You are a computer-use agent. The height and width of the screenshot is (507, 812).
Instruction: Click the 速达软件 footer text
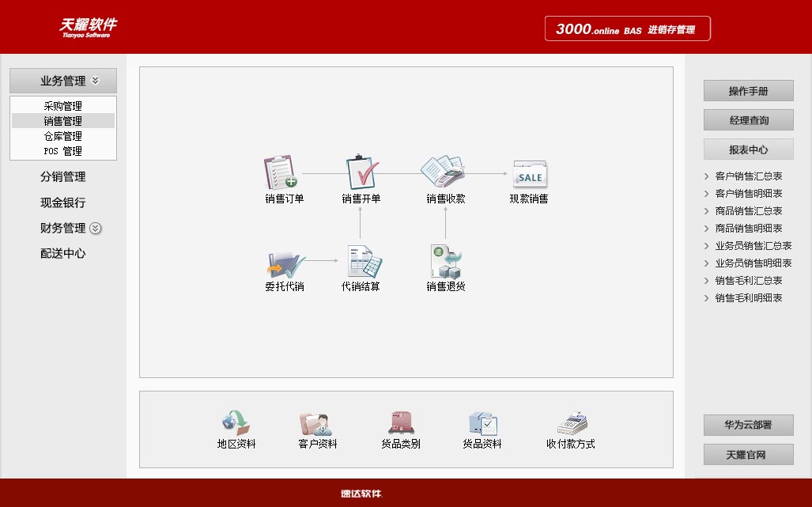point(361,494)
